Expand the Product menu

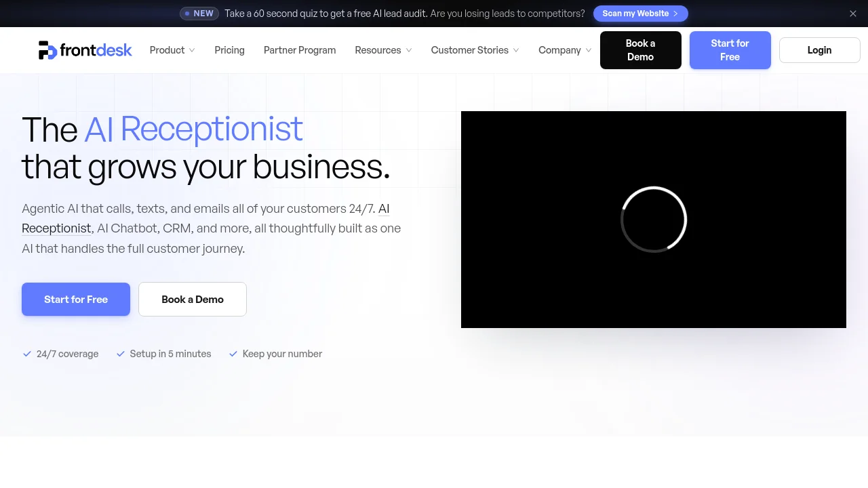click(x=172, y=50)
